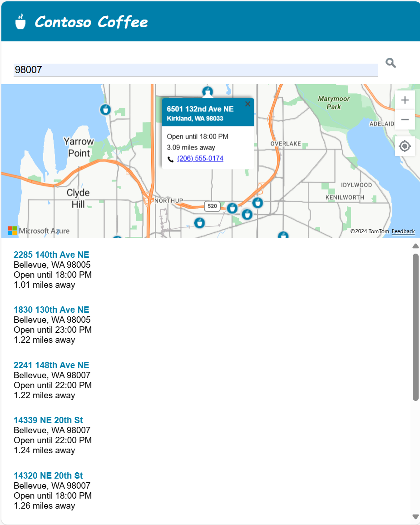The height and width of the screenshot is (525, 420).
Task: Select coffee marker near Yarrow Point shoreline
Action: click(x=105, y=109)
